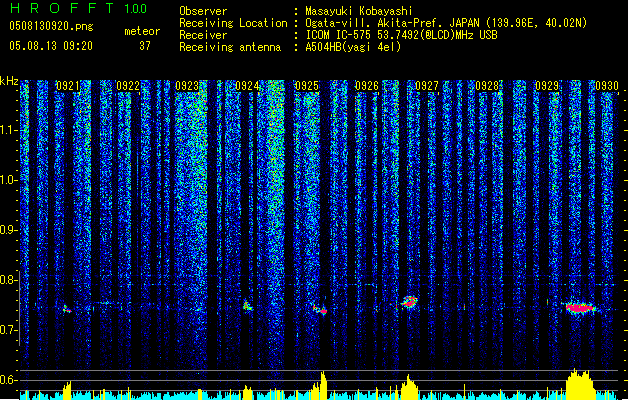The width and height of the screenshot is (629, 400).
Task: Click the large meteor echo near 0929
Action: (580, 308)
